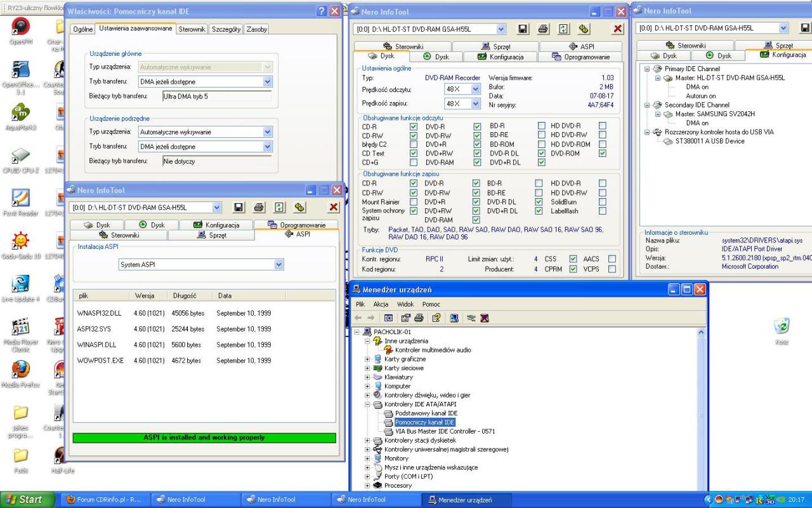
Task: Select Kosz recycle bin desktop icon
Action: point(782,331)
